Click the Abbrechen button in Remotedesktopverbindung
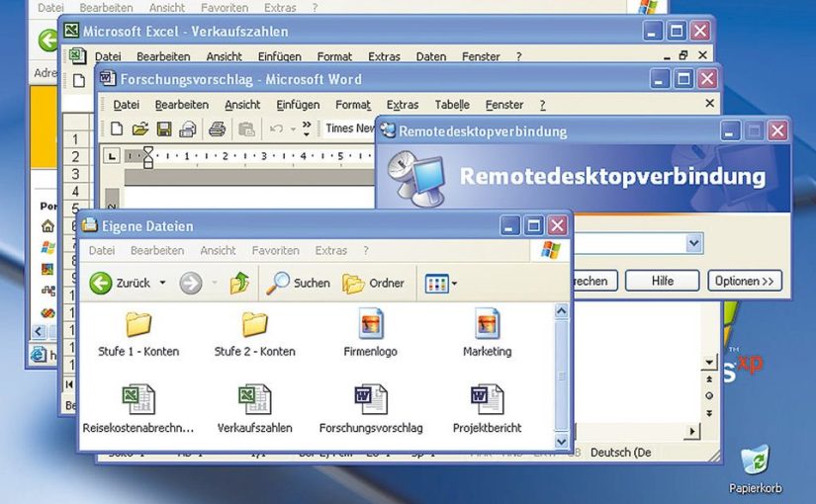 (x=593, y=281)
